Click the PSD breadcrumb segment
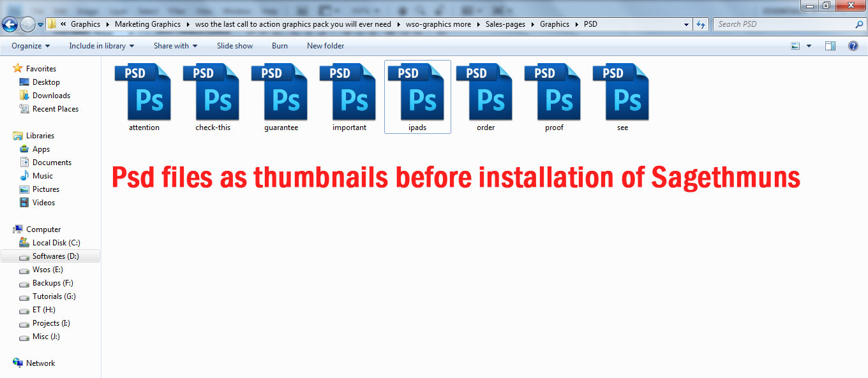This screenshot has height=378, width=868. pyautogui.click(x=590, y=24)
